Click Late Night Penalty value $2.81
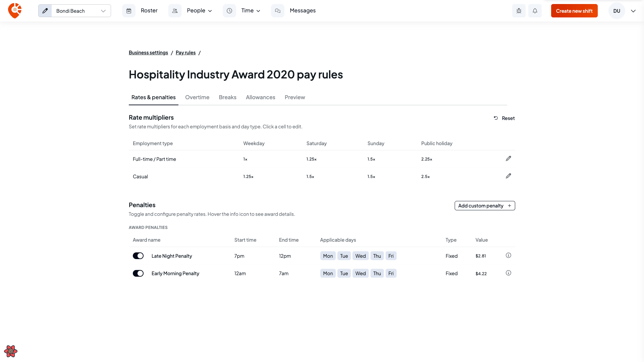The height and width of the screenshot is (362, 644). pos(481,256)
